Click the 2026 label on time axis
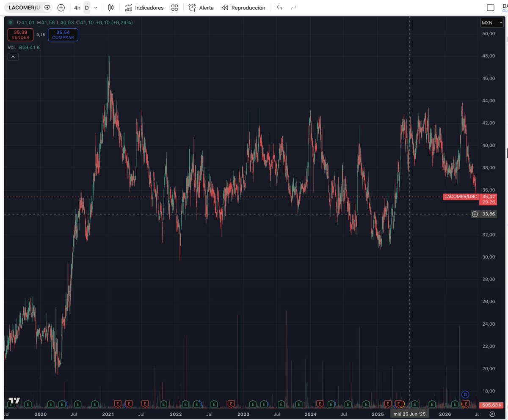This screenshot has height=420, width=508. (444, 414)
